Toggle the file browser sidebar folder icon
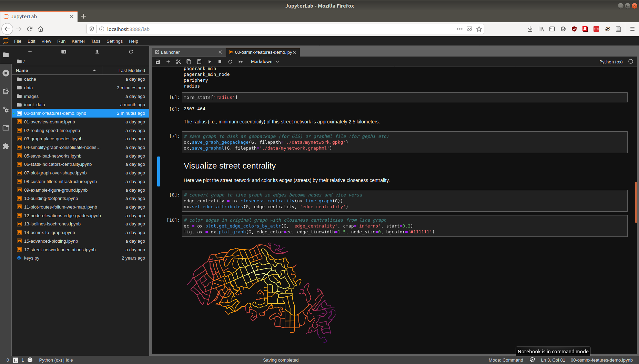This screenshot has width=639, height=364. [x=6, y=55]
